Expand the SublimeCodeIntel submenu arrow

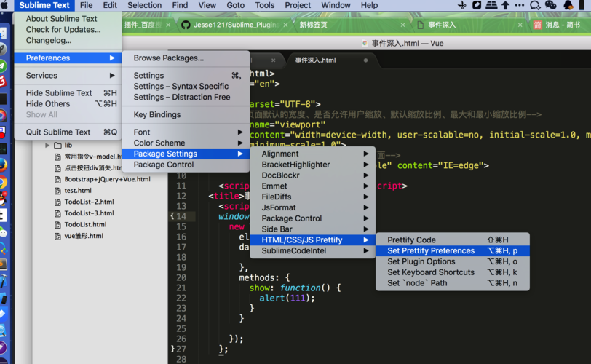[x=366, y=250]
